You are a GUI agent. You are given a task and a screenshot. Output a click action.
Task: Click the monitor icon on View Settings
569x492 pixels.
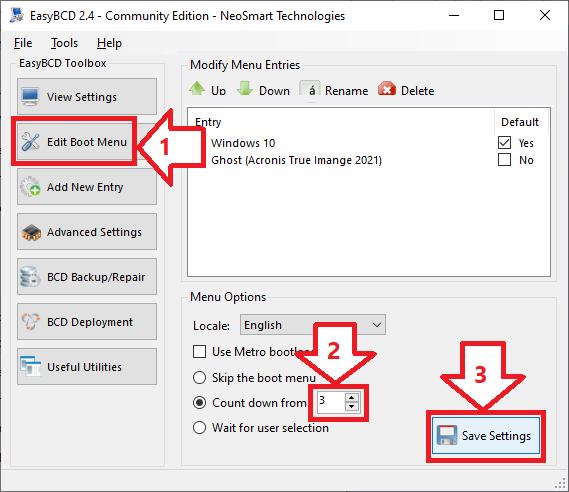(30, 97)
